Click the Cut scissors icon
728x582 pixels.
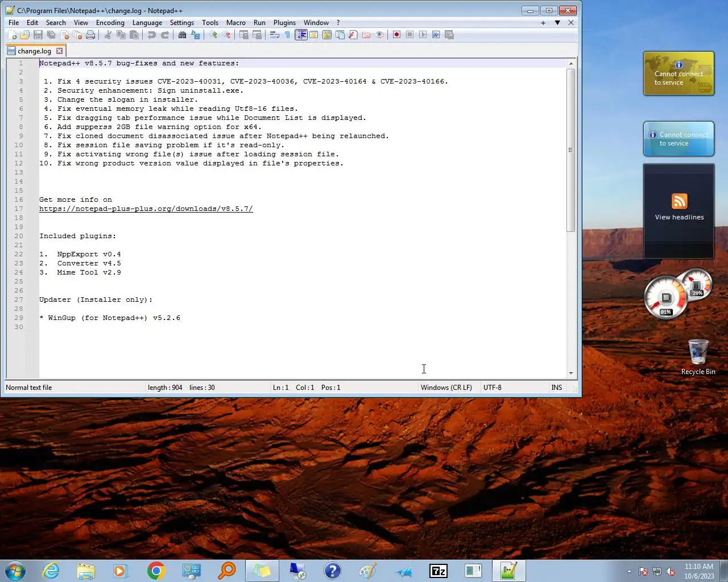[108, 35]
